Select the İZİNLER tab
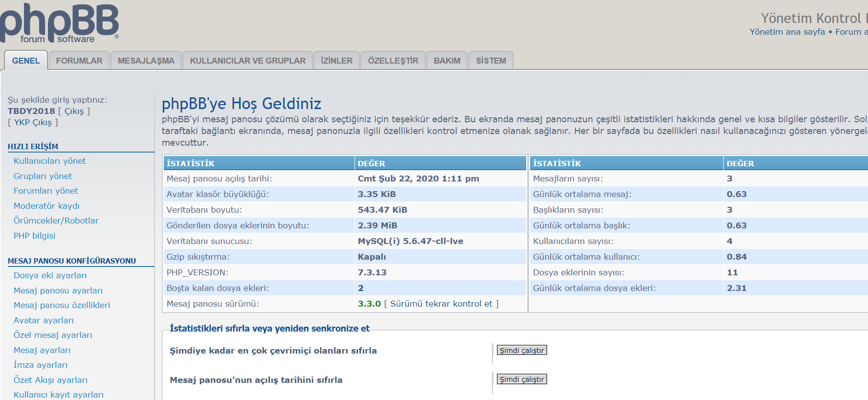 tap(337, 61)
